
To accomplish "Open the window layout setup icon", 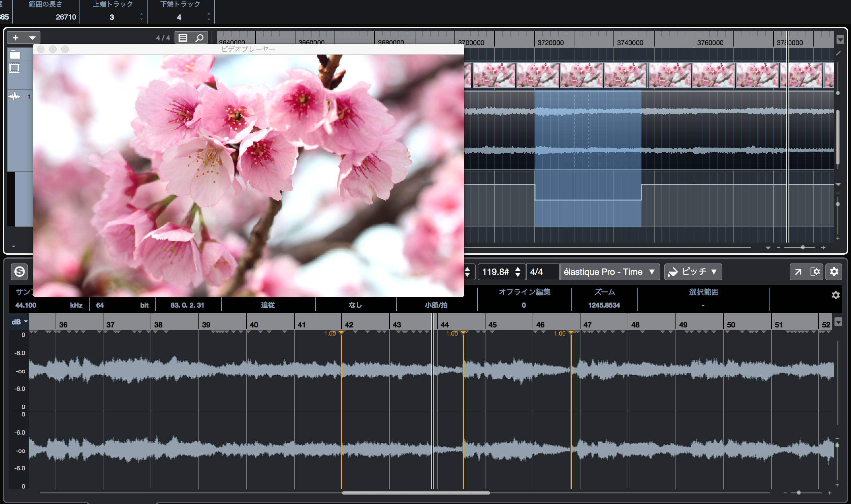I will (815, 272).
